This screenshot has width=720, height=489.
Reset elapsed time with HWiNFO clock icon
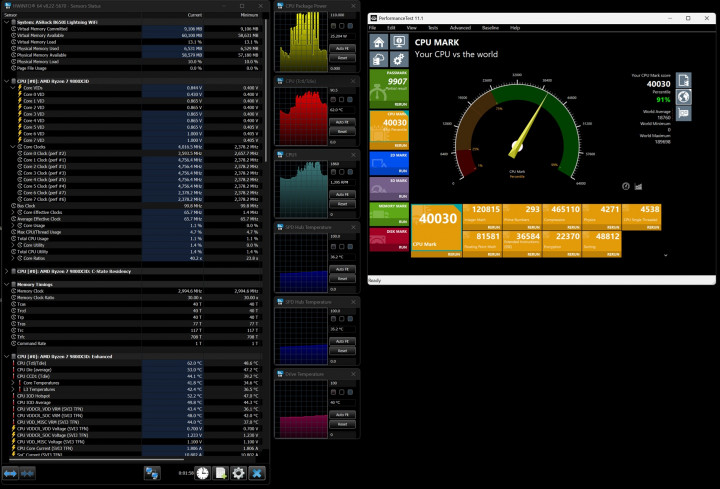point(202,473)
